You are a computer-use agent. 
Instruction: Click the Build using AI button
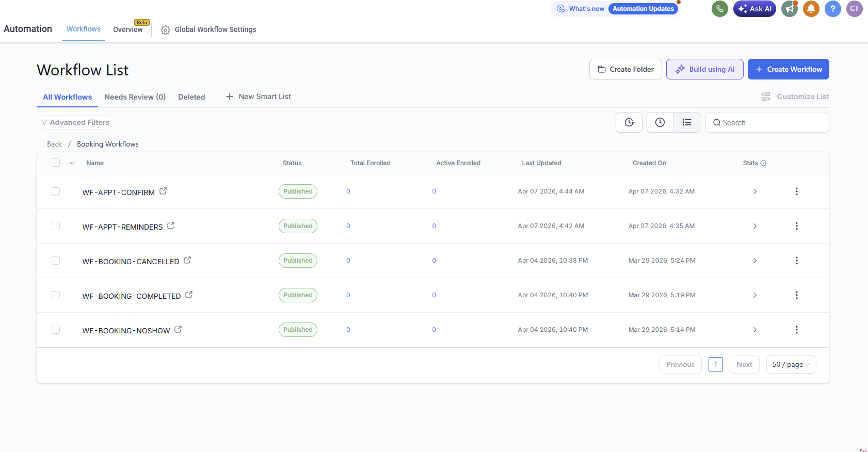(x=705, y=69)
